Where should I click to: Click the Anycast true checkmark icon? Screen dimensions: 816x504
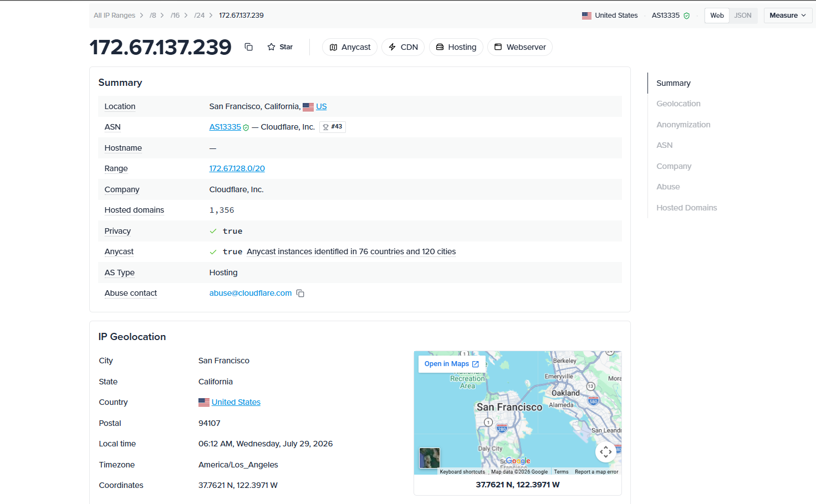coord(213,252)
